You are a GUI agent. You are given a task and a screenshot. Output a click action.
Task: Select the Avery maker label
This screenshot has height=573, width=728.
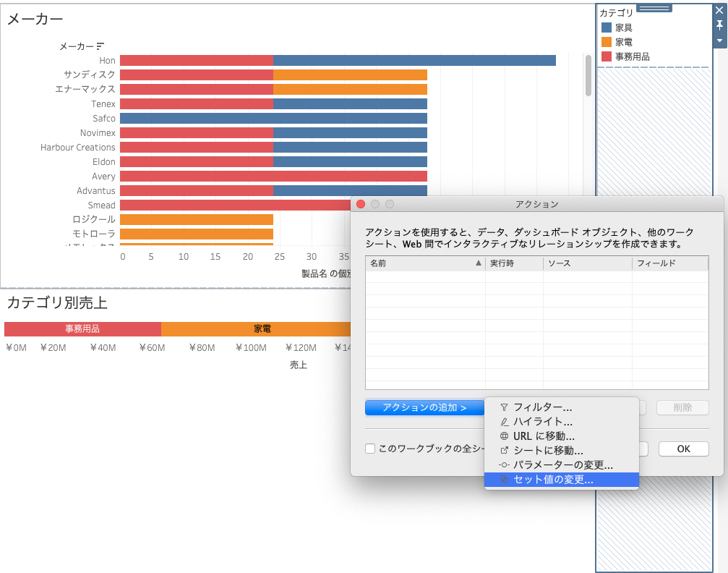click(x=103, y=176)
